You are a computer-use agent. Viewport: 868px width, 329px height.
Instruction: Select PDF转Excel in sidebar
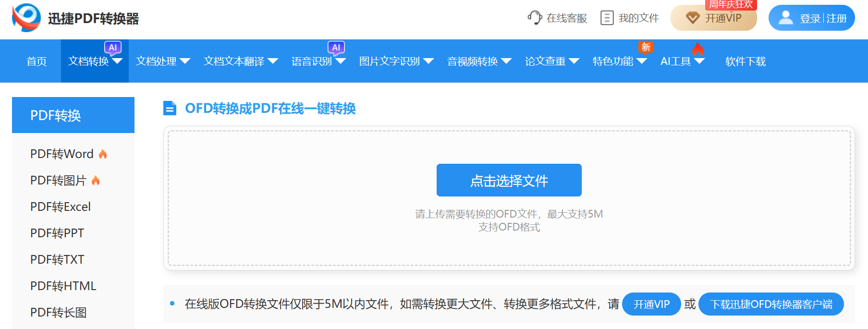(61, 207)
